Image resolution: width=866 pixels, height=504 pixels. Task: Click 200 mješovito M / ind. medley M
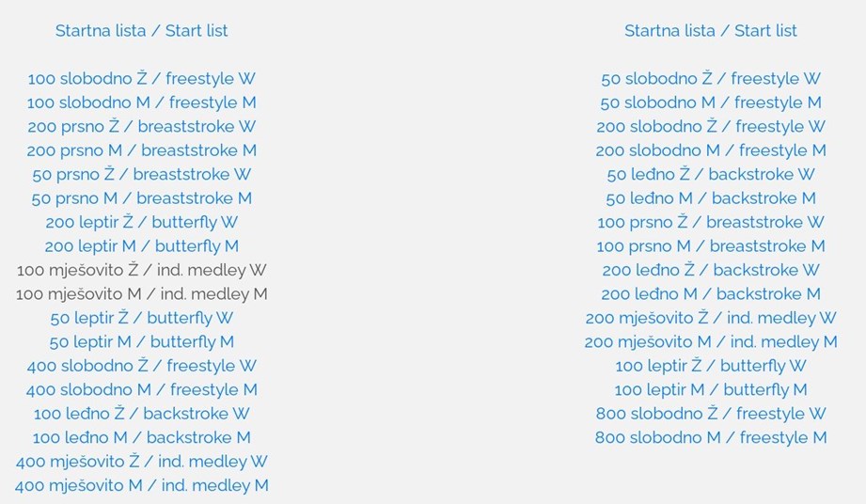[x=711, y=341]
